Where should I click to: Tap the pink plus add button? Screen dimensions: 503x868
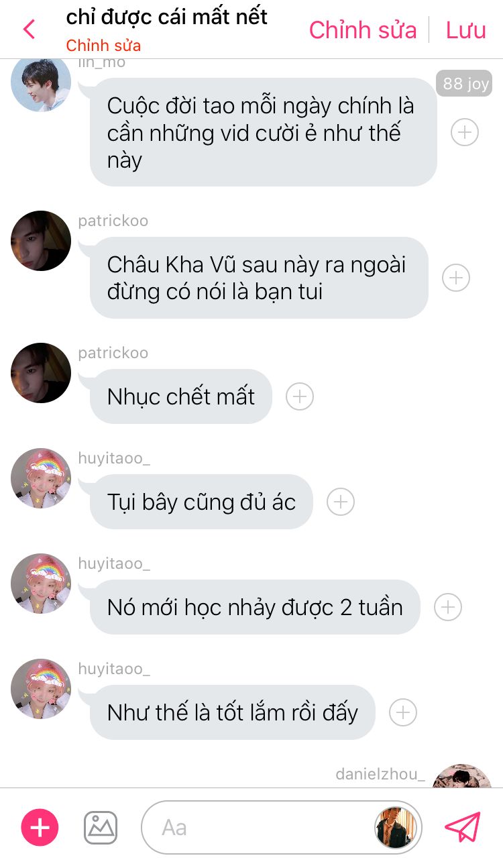click(x=40, y=827)
